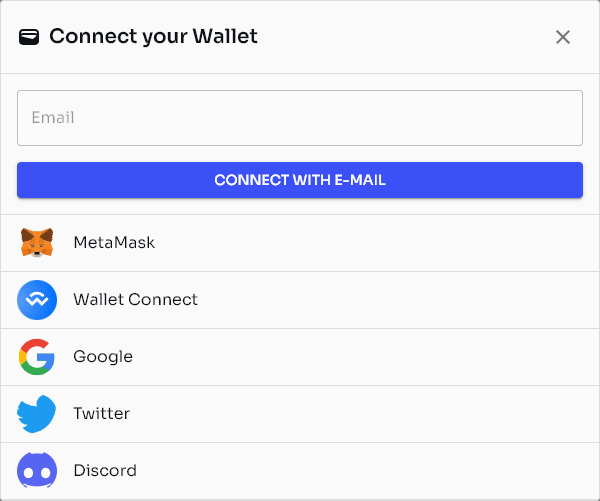Pick the Twitter text label
Screen dimensions: 600x501
101,414
